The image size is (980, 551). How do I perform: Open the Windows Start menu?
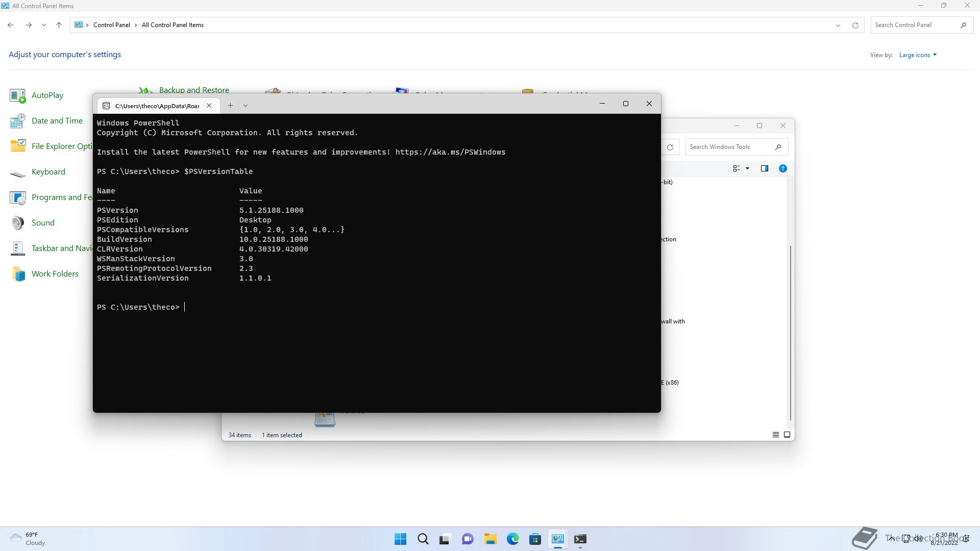pyautogui.click(x=401, y=539)
